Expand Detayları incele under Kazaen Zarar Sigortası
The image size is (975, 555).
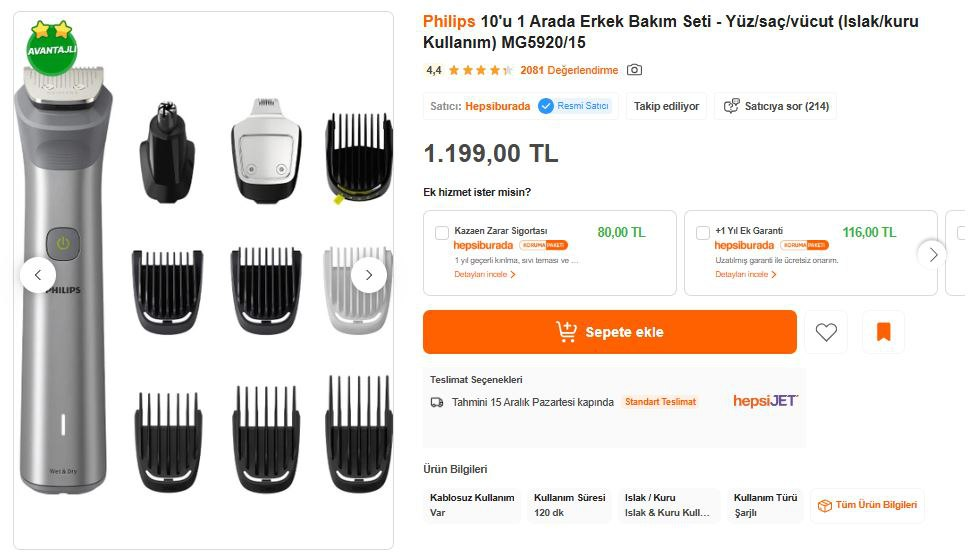pyautogui.click(x=485, y=274)
